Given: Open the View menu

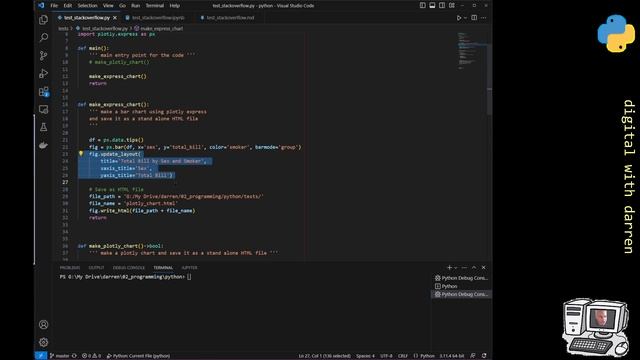Looking at the screenshot, I should click(108, 6).
